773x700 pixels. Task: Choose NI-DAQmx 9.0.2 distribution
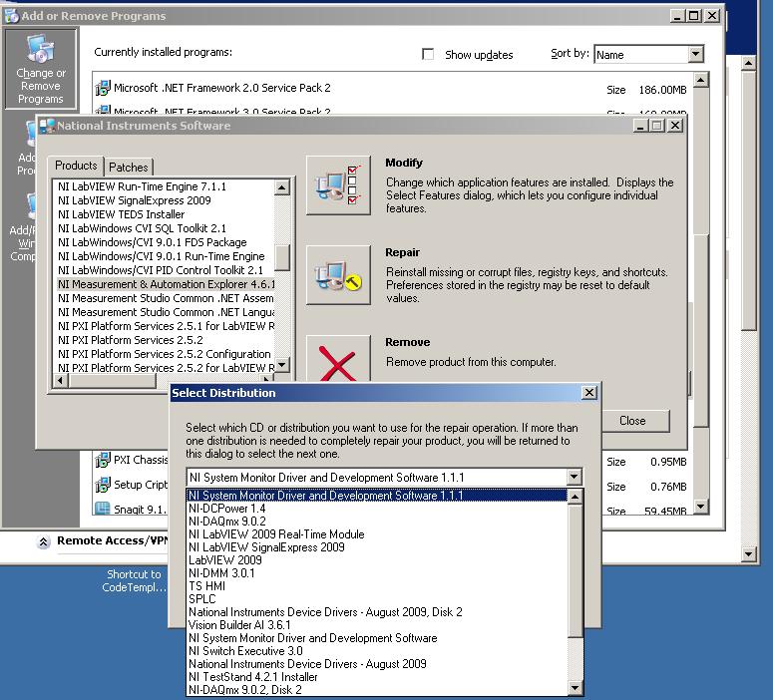[377, 522]
